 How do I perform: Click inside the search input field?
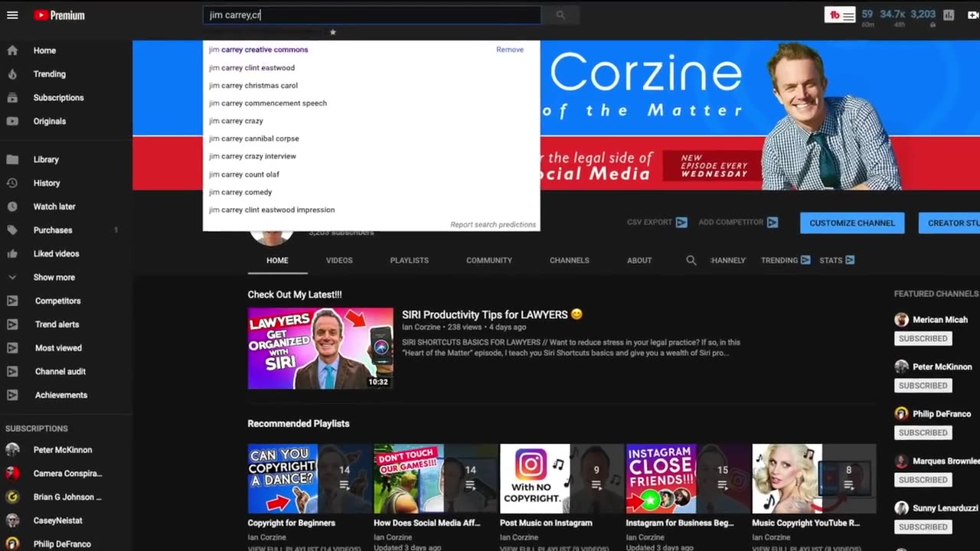371,15
